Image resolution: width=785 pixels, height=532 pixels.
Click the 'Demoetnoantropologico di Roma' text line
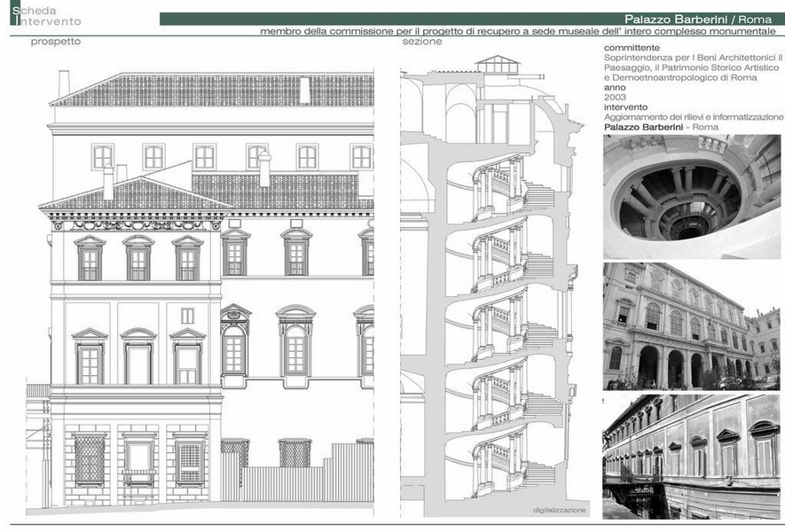(x=680, y=77)
